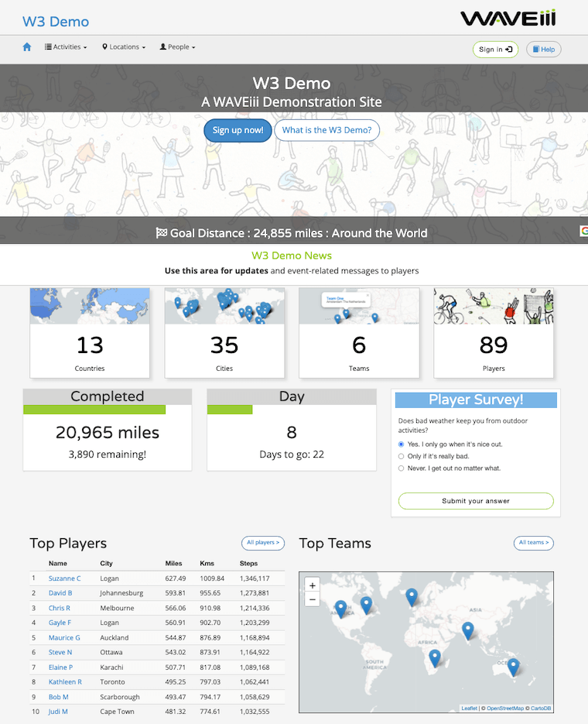This screenshot has height=724, width=588.
Task: Click the Sign up now! button
Action: click(x=238, y=130)
